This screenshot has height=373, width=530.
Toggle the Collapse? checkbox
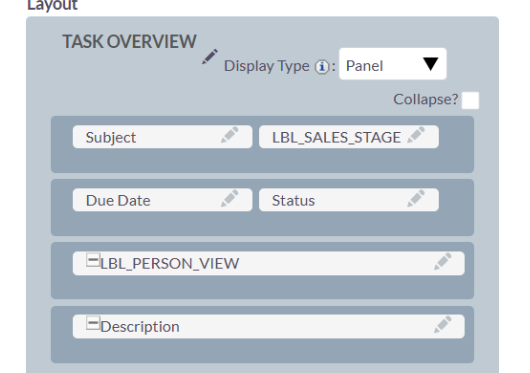471,100
